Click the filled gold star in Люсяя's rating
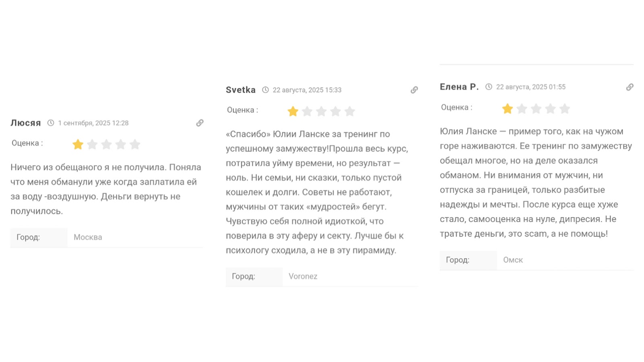 pos(78,144)
